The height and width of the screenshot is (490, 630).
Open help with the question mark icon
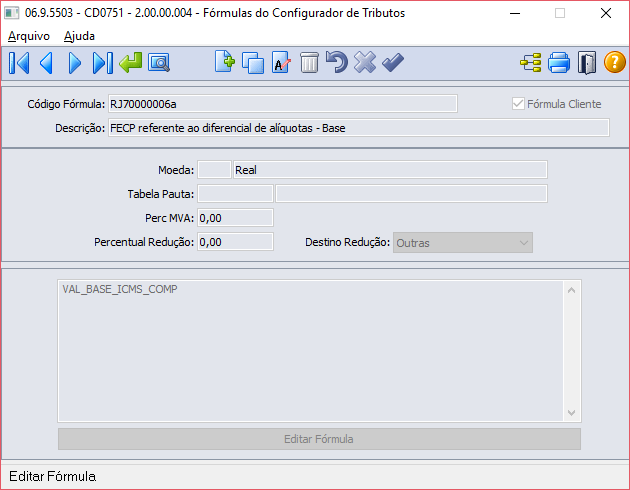[x=615, y=63]
